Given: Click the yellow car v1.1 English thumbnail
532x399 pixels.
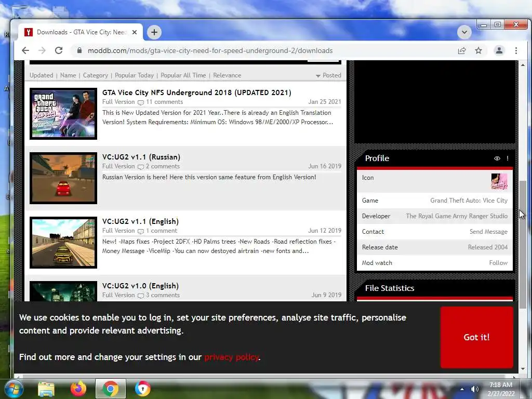Looking at the screenshot, I should (63, 243).
